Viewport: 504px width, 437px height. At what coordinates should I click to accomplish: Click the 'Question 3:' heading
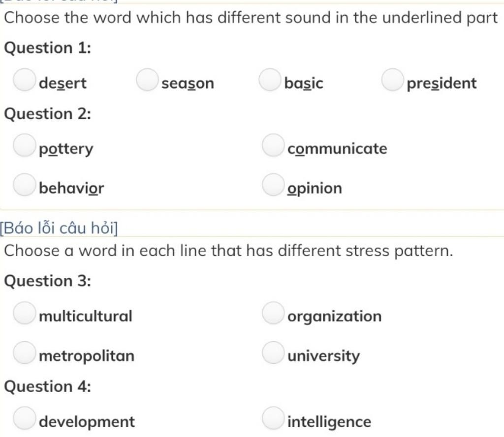tap(48, 281)
